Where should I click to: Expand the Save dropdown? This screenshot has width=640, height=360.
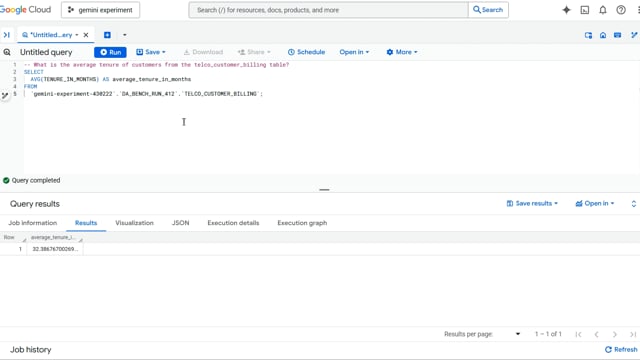tap(151, 52)
